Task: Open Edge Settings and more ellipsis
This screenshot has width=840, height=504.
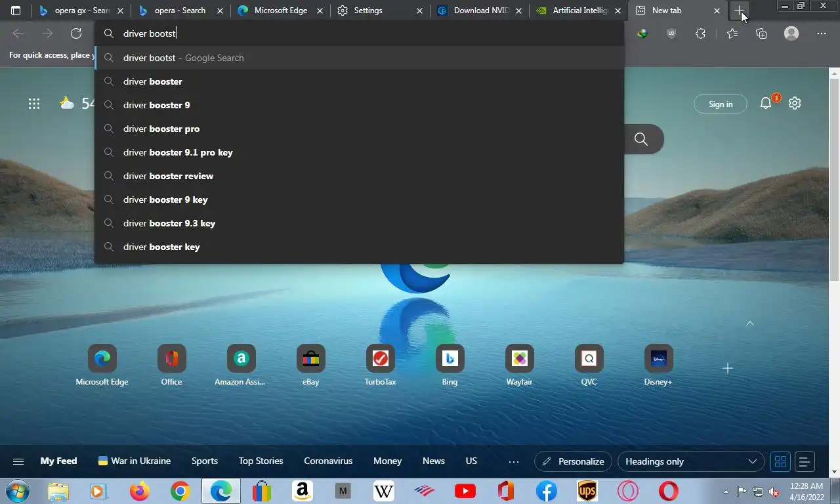Action: (x=822, y=33)
